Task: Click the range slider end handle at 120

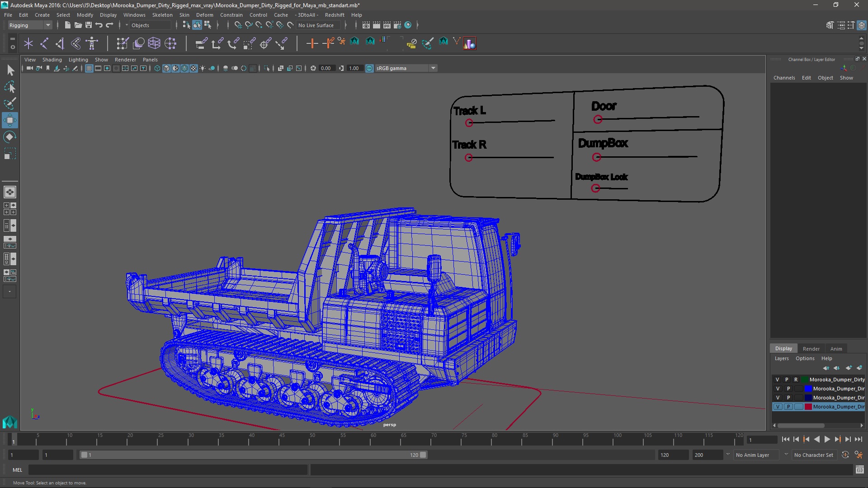Action: coord(423,455)
